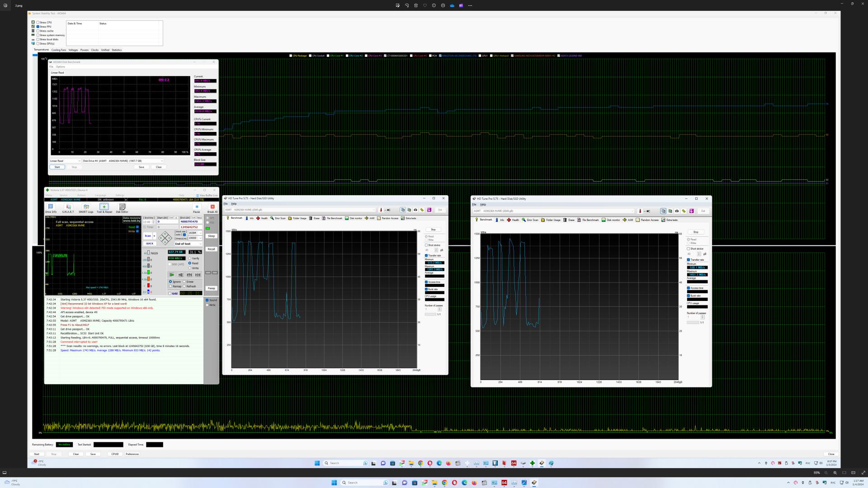Open the Disk Drive #4 ASMT selection dropdown
The height and width of the screenshot is (488, 868).
(x=123, y=161)
